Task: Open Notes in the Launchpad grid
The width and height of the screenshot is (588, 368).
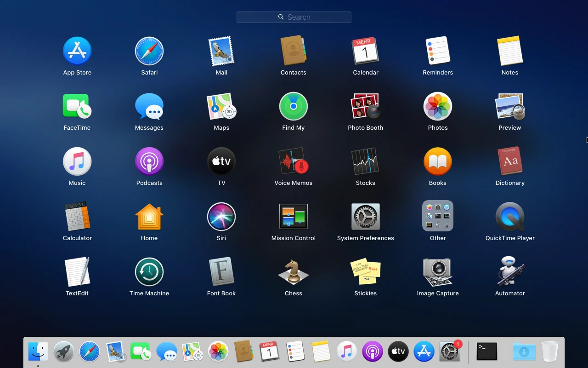Action: pyautogui.click(x=510, y=51)
